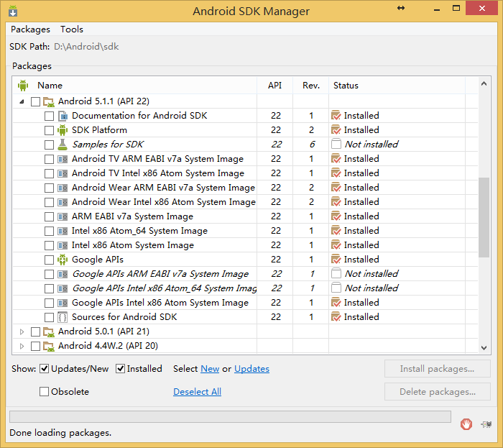Image resolution: width=503 pixels, height=448 pixels.
Task: Click the Intel x86 Atom_64 System Image icon
Action: tap(63, 231)
